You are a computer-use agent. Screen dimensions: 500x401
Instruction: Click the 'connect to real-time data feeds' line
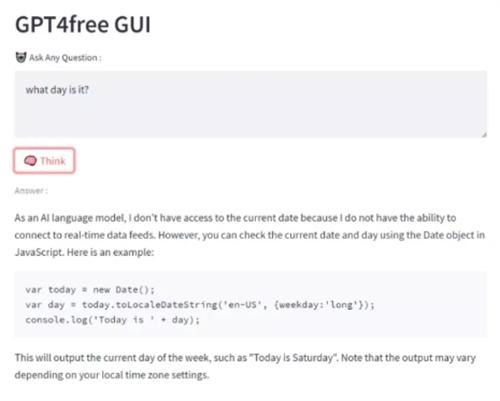pos(250,235)
